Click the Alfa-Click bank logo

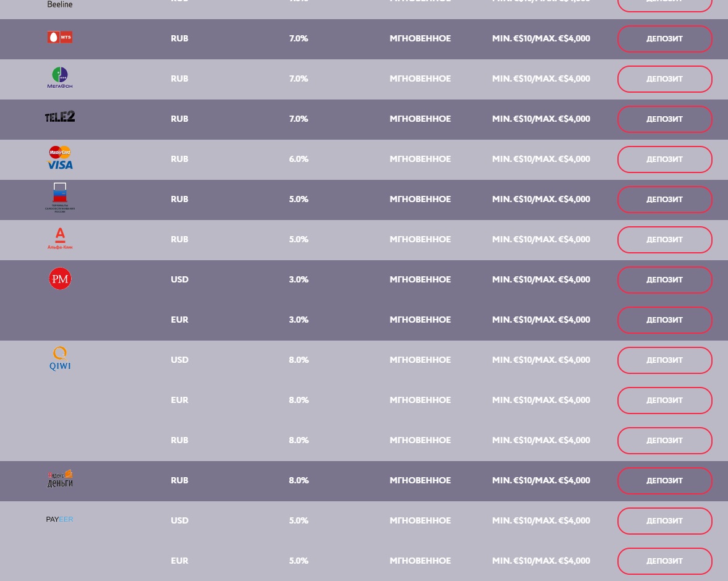point(60,239)
